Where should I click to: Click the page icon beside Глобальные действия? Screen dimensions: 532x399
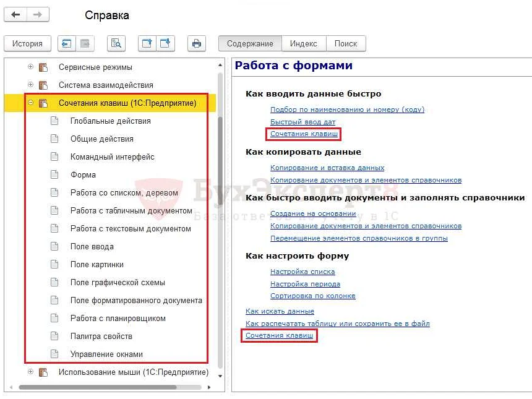[x=54, y=121]
